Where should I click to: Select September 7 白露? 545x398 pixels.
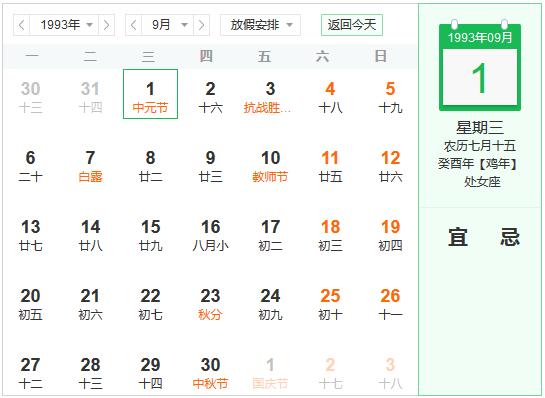tap(90, 166)
